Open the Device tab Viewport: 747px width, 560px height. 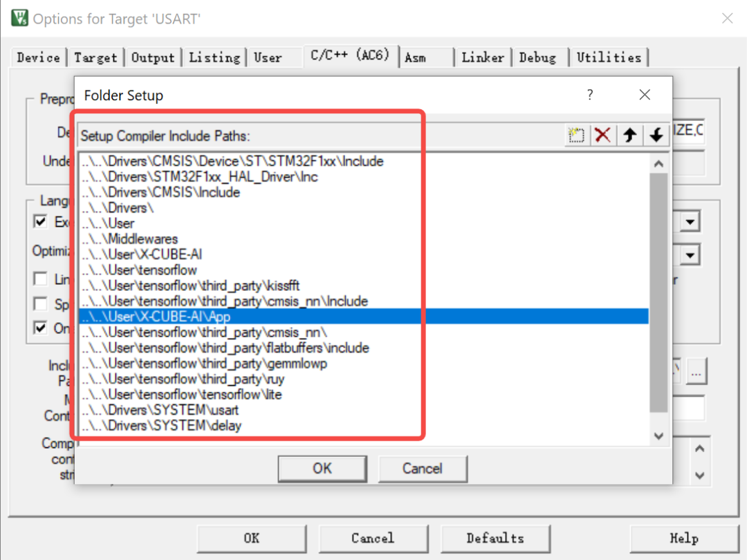[39, 57]
